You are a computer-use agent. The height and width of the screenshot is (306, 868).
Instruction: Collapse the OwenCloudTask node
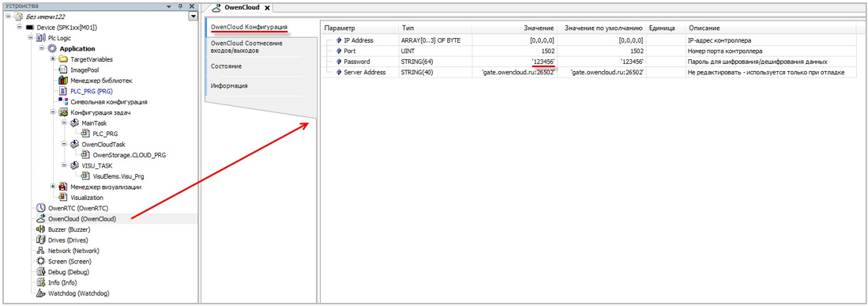(x=65, y=144)
